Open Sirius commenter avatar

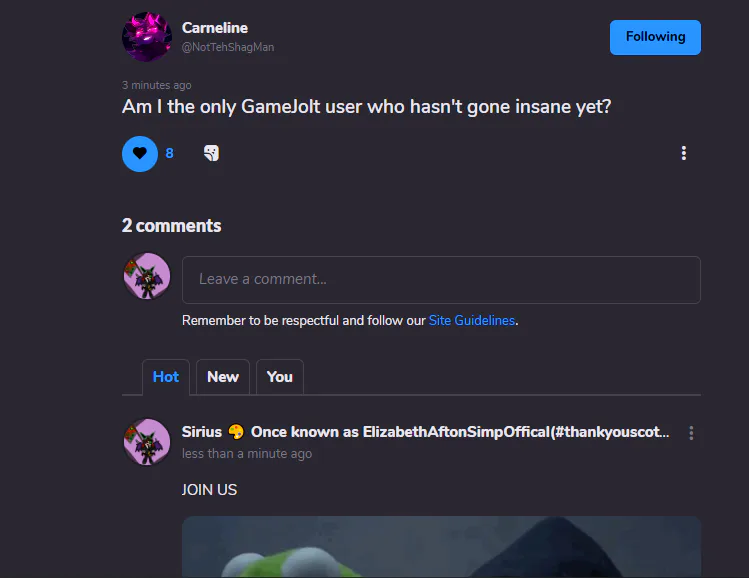tap(147, 442)
